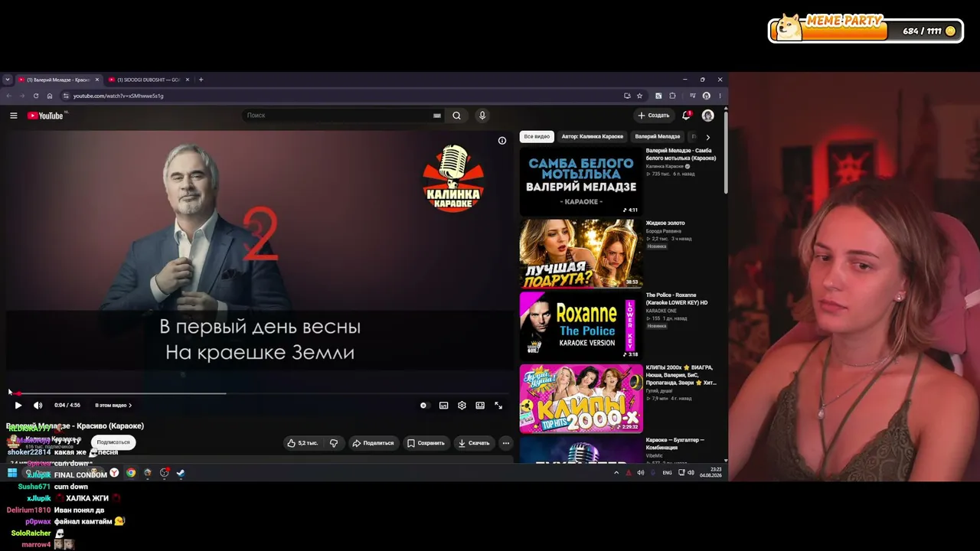Open YouTube notifications bell
This screenshot has width=980, height=551.
pyautogui.click(x=686, y=116)
